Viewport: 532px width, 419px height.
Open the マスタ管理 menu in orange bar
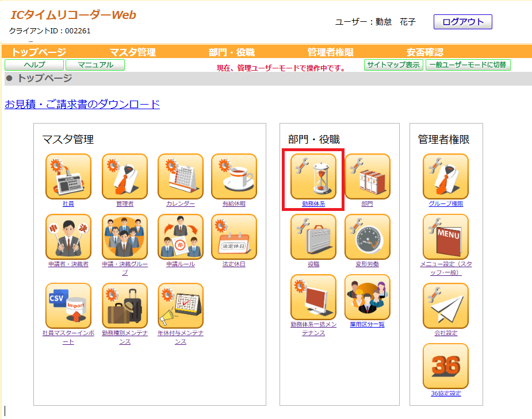click(x=133, y=52)
